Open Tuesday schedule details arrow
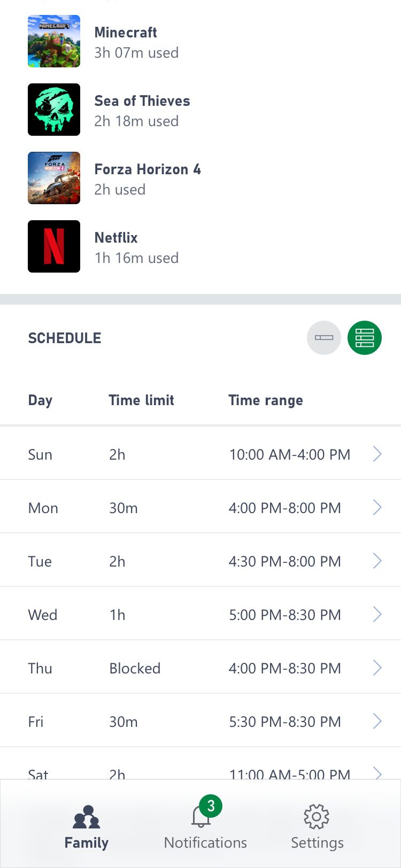 (x=377, y=561)
